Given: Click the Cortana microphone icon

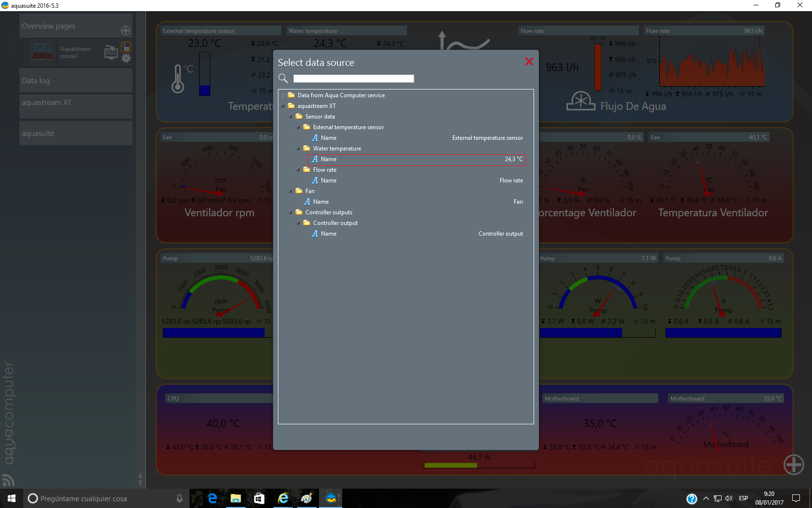Looking at the screenshot, I should pos(179,498).
